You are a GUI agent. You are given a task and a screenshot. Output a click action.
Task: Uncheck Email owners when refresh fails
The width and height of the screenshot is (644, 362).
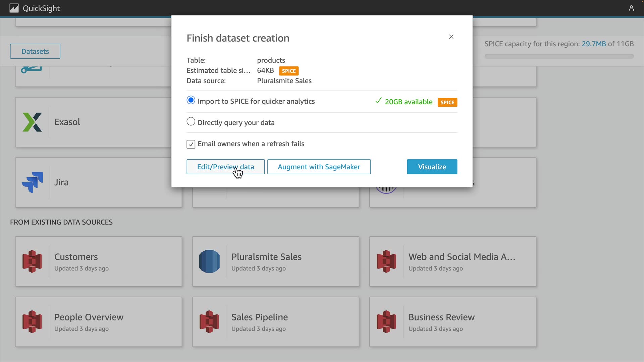click(x=191, y=144)
